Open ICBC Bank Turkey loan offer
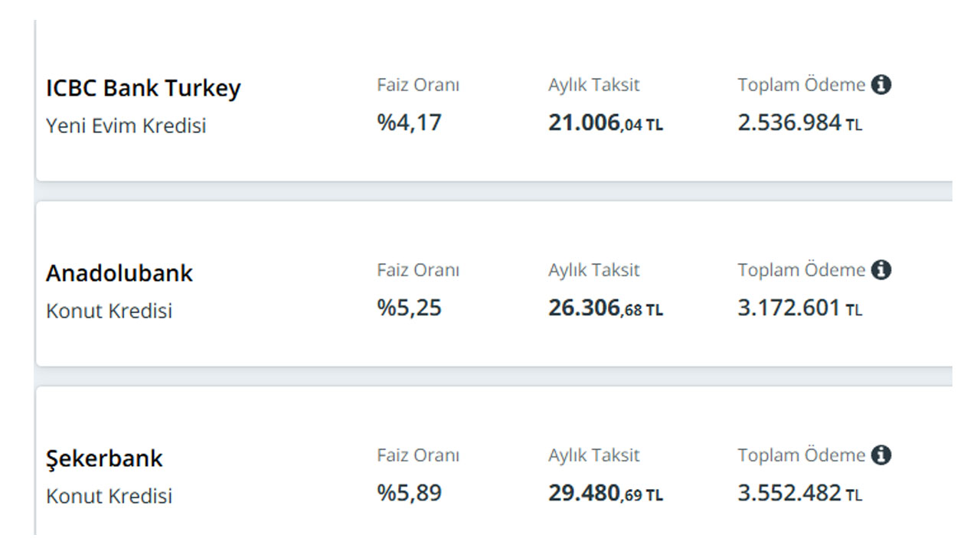 [143, 88]
